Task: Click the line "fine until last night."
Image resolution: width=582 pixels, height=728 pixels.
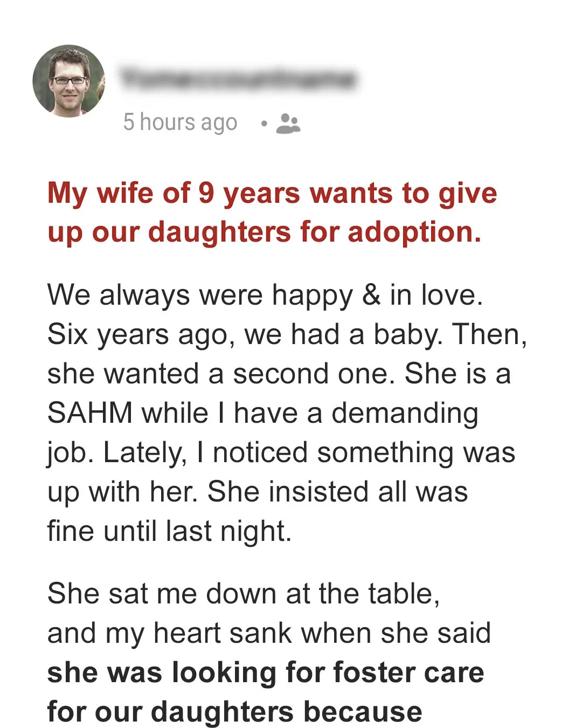Action: (169, 531)
